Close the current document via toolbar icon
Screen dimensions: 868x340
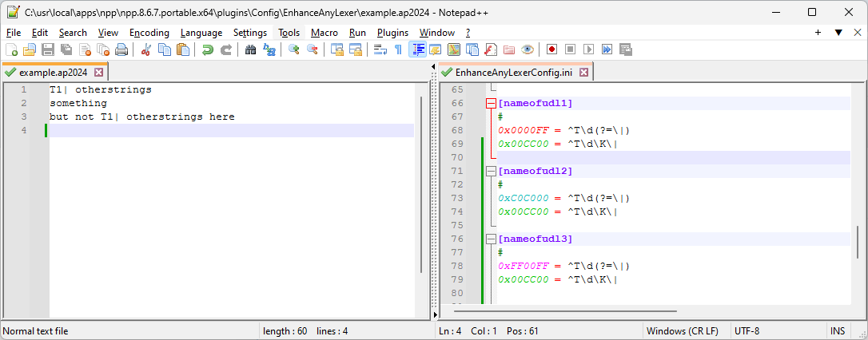pos(85,49)
